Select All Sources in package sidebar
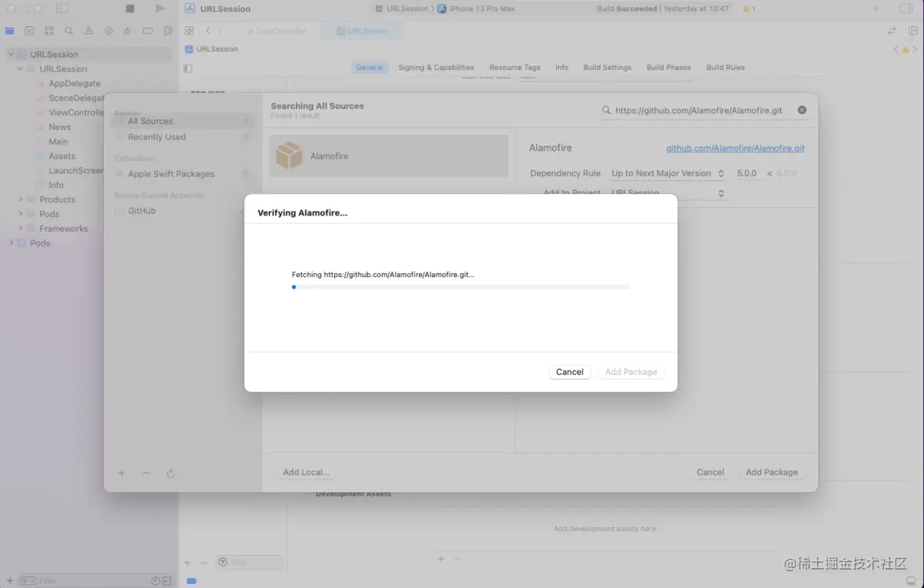Viewport: 924px width, 588px height. click(182, 121)
